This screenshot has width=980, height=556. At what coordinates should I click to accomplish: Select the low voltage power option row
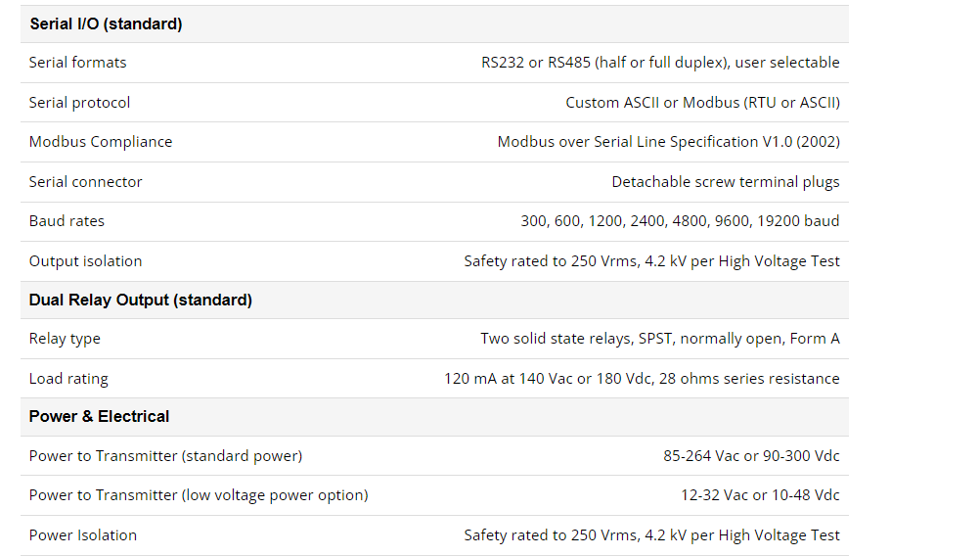(x=434, y=495)
